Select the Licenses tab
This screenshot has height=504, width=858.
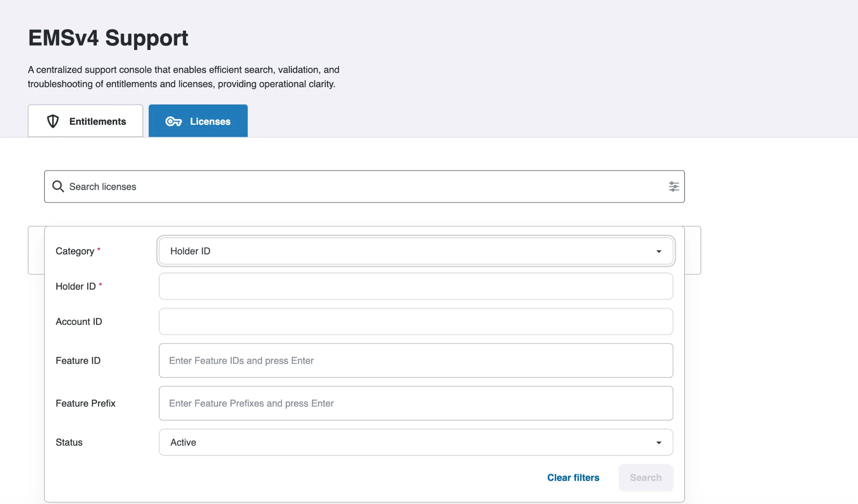click(198, 121)
